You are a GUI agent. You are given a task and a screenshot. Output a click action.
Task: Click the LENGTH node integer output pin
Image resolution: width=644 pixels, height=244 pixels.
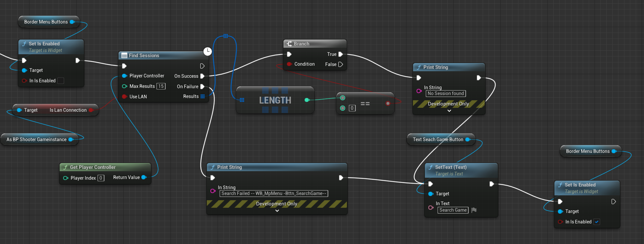pyautogui.click(x=307, y=100)
